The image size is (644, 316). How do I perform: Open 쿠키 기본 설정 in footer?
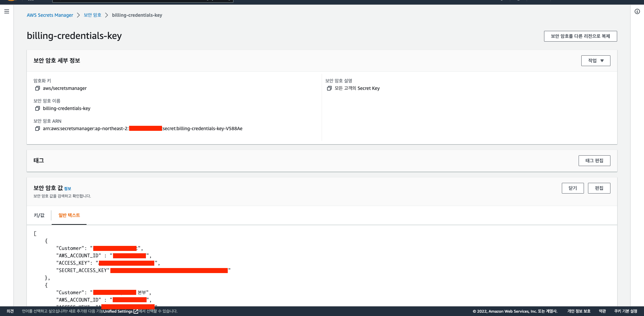tap(626, 311)
